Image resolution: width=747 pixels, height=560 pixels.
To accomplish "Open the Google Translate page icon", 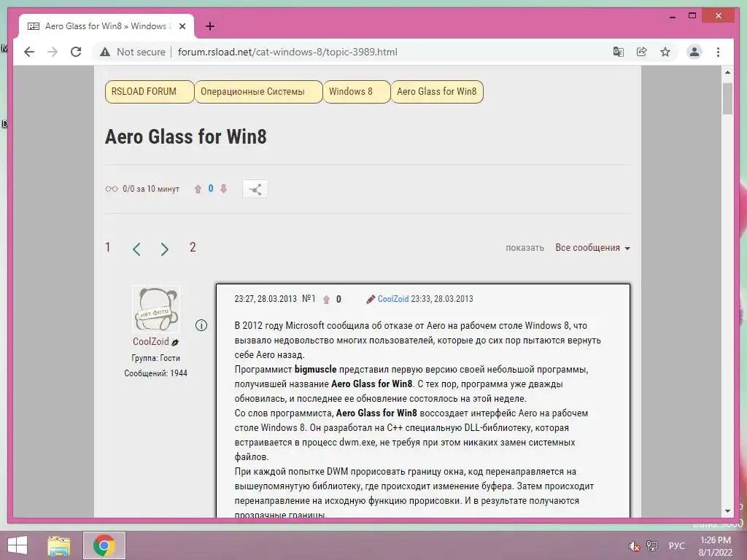I will 619,52.
